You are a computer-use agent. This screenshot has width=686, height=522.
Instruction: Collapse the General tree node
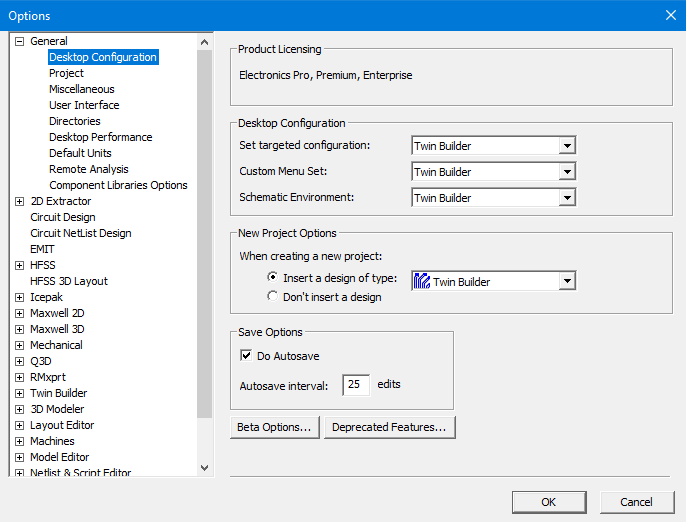(20, 41)
